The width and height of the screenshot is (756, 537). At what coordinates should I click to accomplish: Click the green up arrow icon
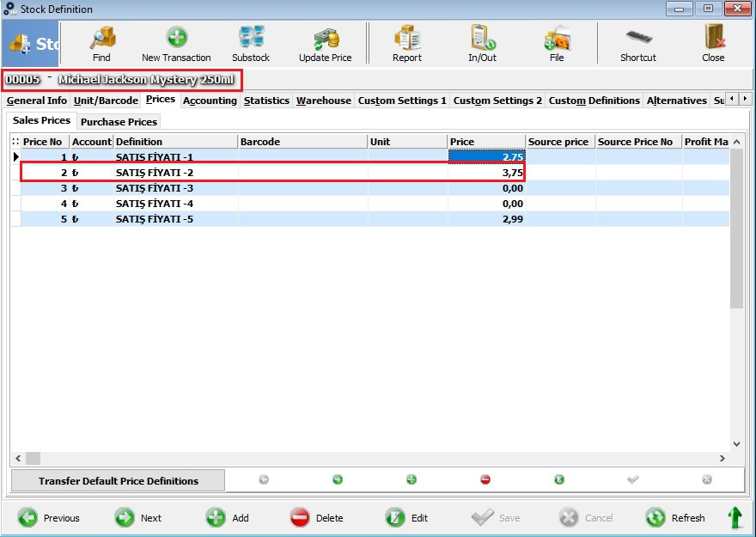735,518
